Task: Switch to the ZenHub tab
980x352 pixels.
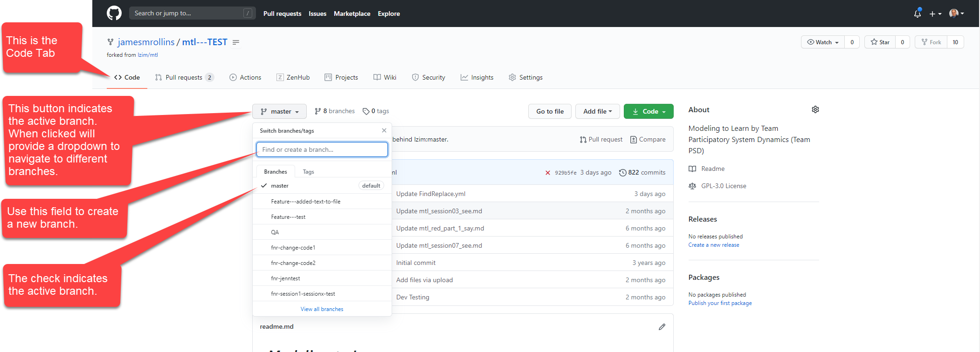Action: (293, 77)
